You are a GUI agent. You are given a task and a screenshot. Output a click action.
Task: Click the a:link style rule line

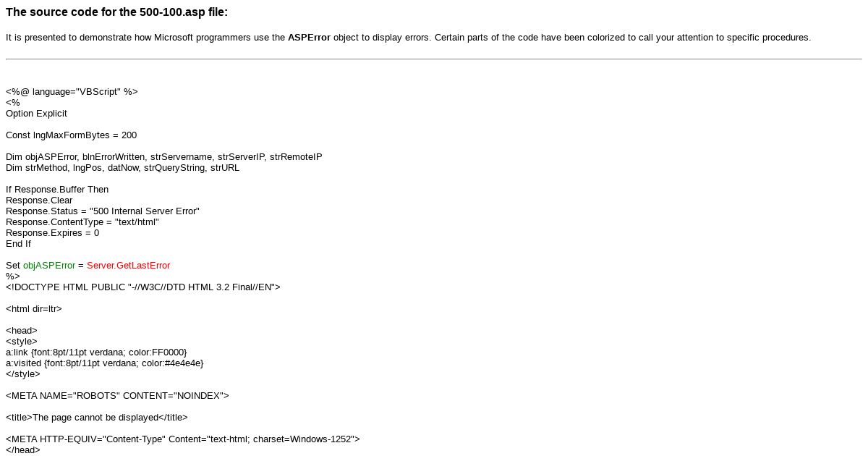[x=96, y=352]
